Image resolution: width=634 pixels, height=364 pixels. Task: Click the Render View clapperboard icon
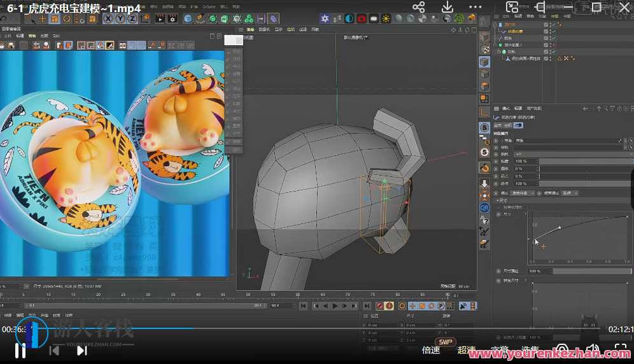pos(160,18)
